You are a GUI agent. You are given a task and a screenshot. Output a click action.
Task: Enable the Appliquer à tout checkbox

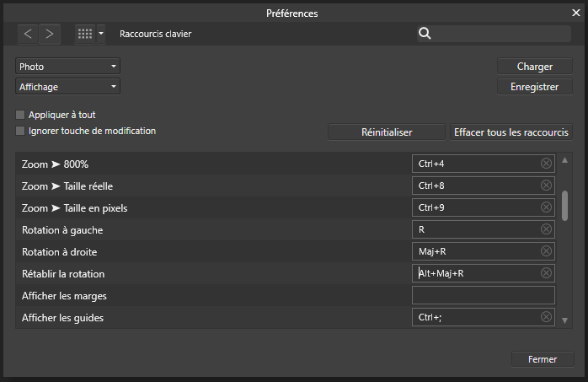point(20,115)
